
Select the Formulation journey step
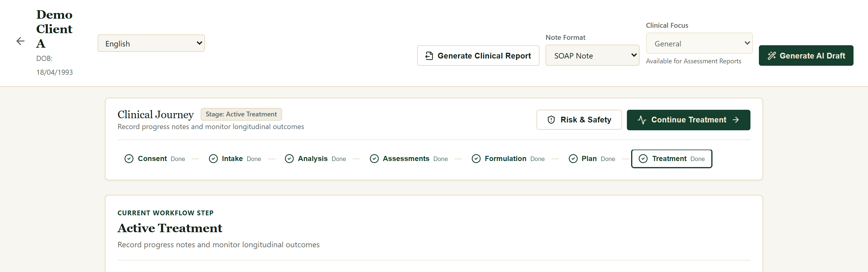point(508,159)
